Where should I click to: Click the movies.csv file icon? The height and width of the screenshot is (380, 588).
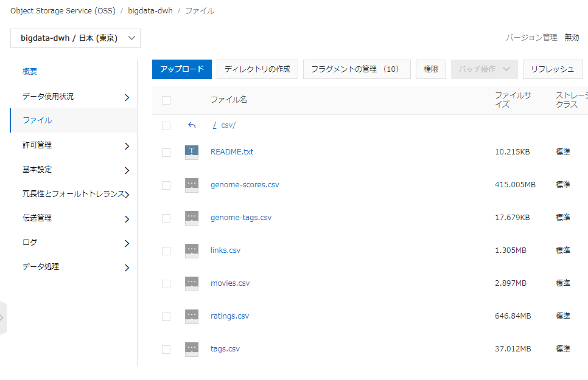click(x=192, y=284)
